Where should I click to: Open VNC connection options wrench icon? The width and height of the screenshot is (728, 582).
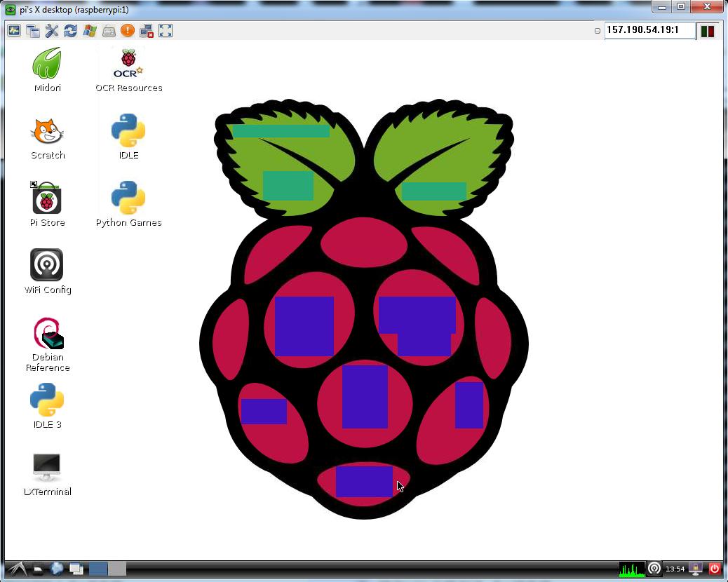click(x=52, y=31)
